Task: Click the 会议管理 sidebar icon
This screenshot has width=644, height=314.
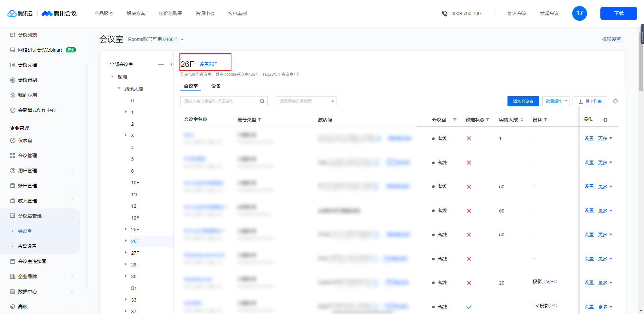Action: click(13, 155)
